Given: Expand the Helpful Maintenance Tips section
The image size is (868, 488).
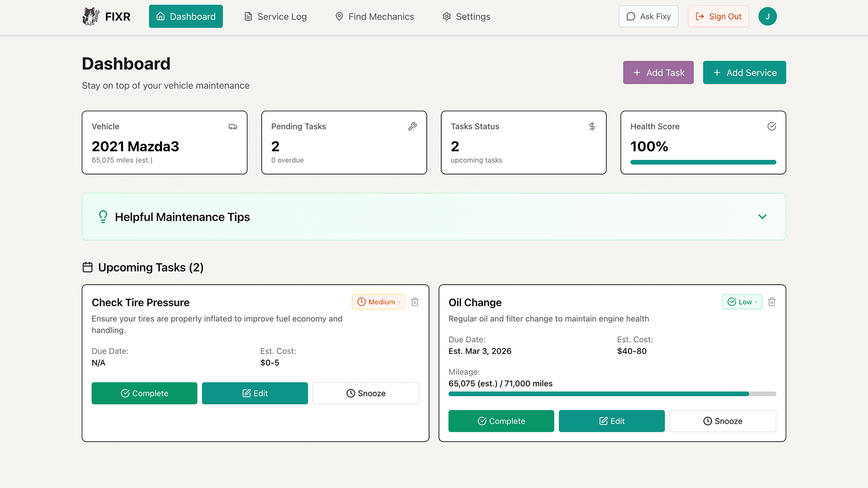Looking at the screenshot, I should [x=763, y=216].
